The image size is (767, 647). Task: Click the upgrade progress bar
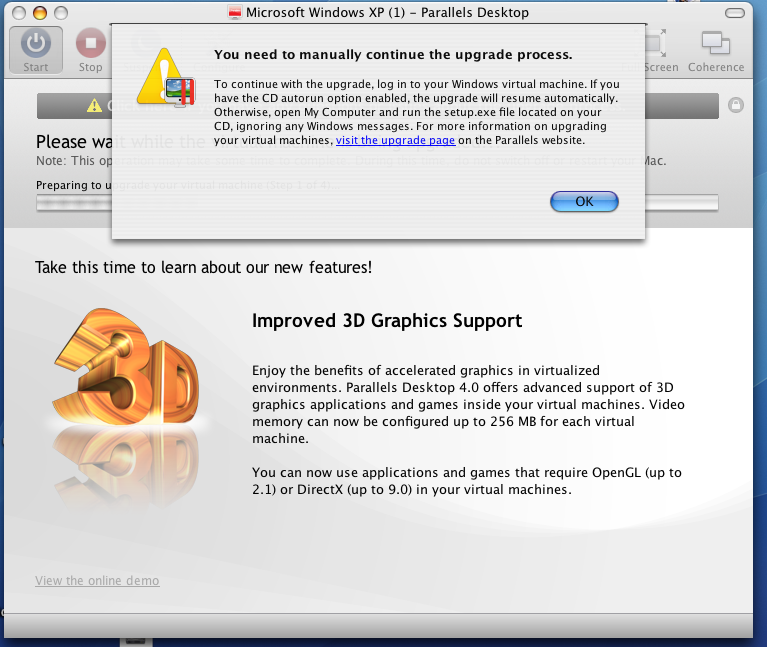point(377,203)
